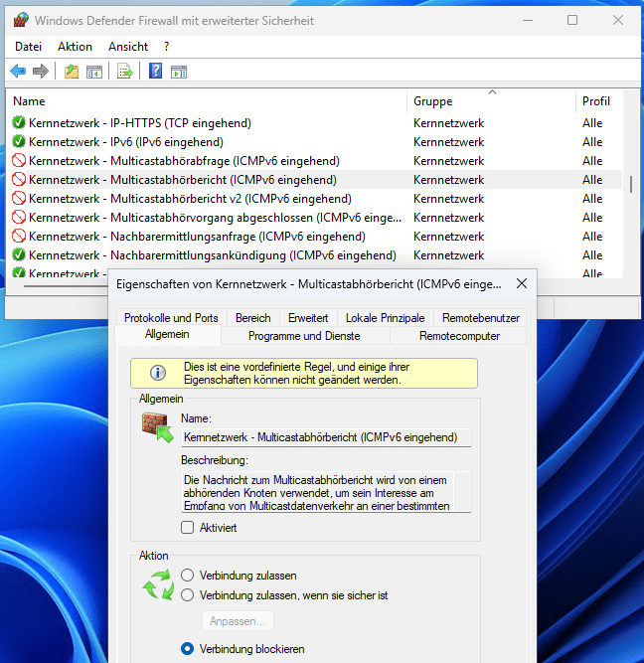Toggle the console tree pane toolbar icon
Screen dimensions: 644x663
pyautogui.click(x=94, y=72)
